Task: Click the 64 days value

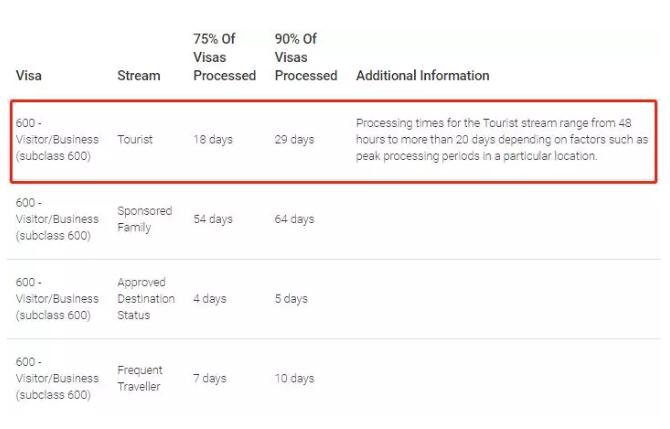Action: click(294, 219)
